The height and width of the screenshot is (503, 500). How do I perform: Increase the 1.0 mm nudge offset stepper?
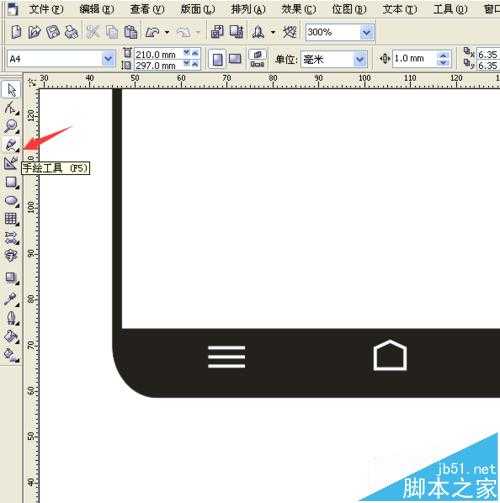click(443, 55)
